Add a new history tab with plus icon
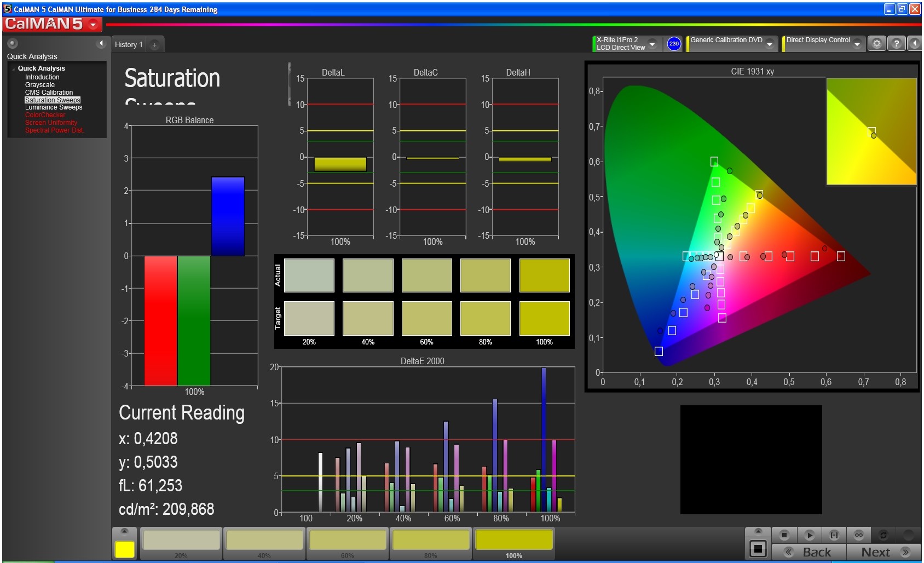Screen dimensions: 924x563 [x=155, y=45]
